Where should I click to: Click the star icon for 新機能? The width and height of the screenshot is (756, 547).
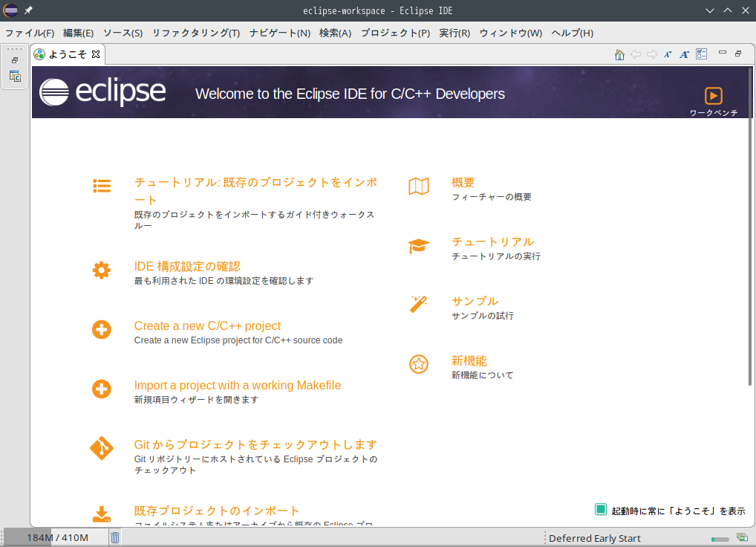[x=419, y=364]
